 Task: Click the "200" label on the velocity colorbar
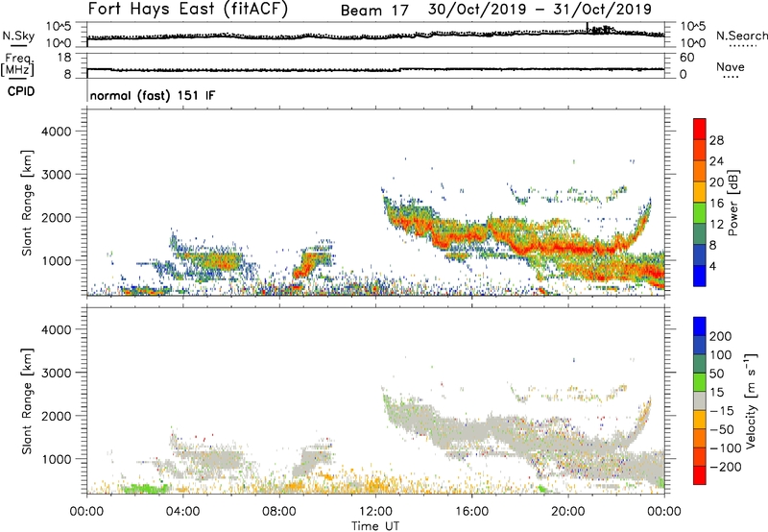[x=721, y=336]
